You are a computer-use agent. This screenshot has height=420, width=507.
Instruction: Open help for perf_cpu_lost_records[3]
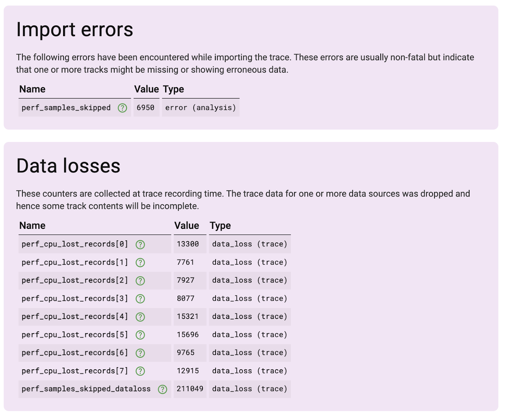140,299
